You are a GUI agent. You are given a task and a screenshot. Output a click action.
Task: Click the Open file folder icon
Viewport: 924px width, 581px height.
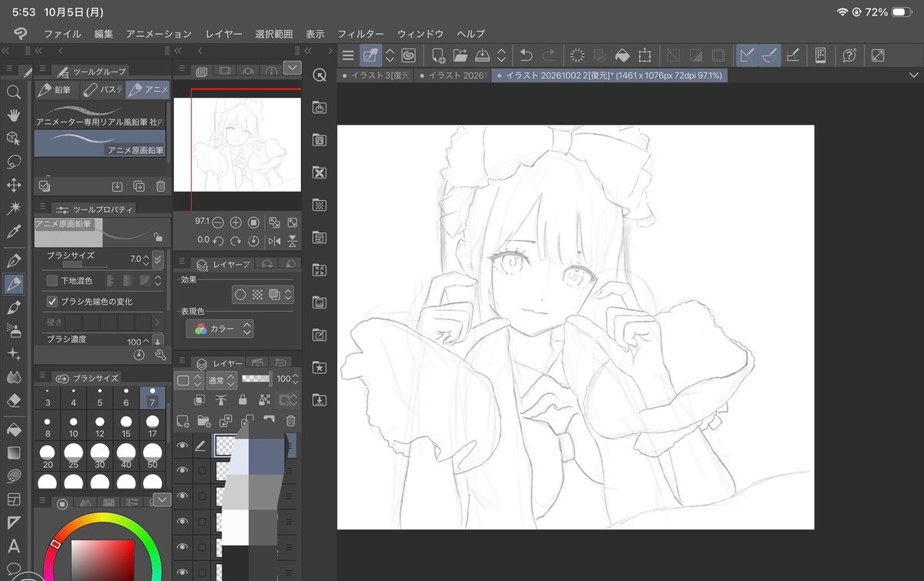pos(460,55)
